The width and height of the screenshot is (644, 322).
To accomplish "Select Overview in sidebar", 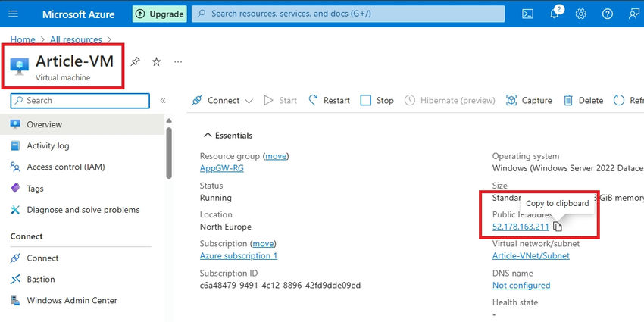I will (x=82, y=124).
